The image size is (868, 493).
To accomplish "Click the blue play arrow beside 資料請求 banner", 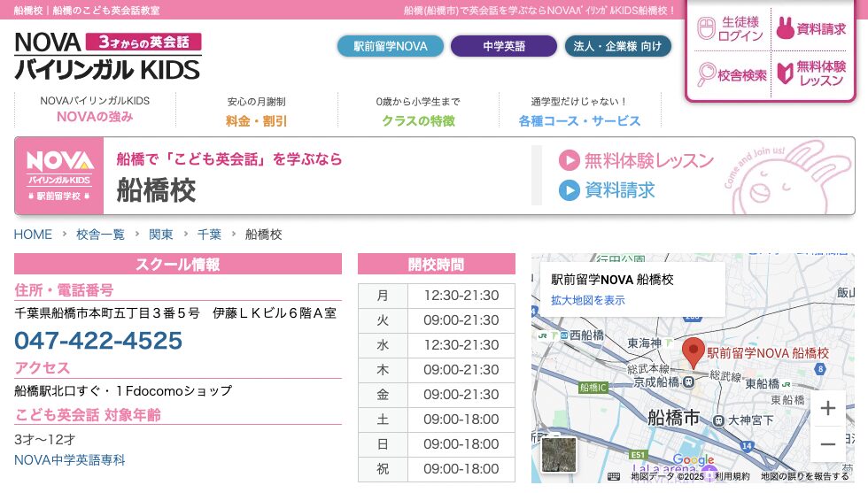I will [x=569, y=190].
